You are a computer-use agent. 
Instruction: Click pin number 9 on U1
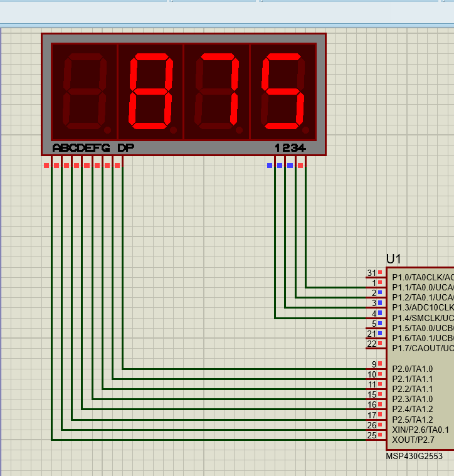click(x=374, y=364)
